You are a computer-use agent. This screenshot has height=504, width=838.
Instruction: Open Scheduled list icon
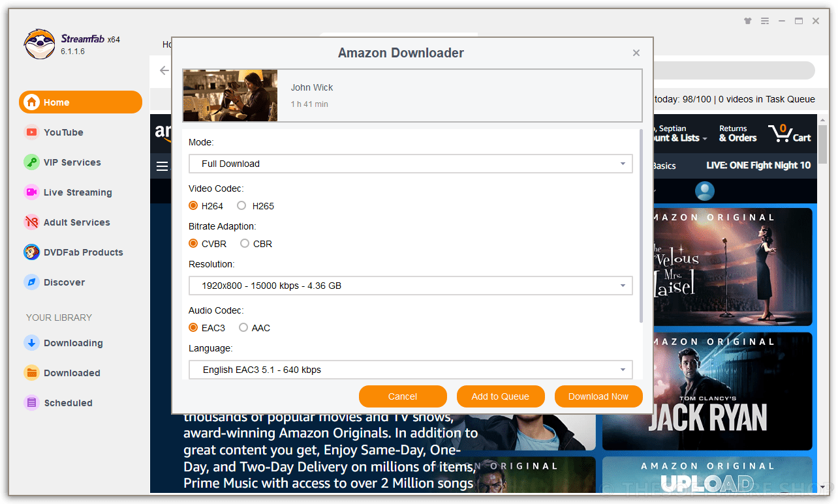(x=31, y=403)
